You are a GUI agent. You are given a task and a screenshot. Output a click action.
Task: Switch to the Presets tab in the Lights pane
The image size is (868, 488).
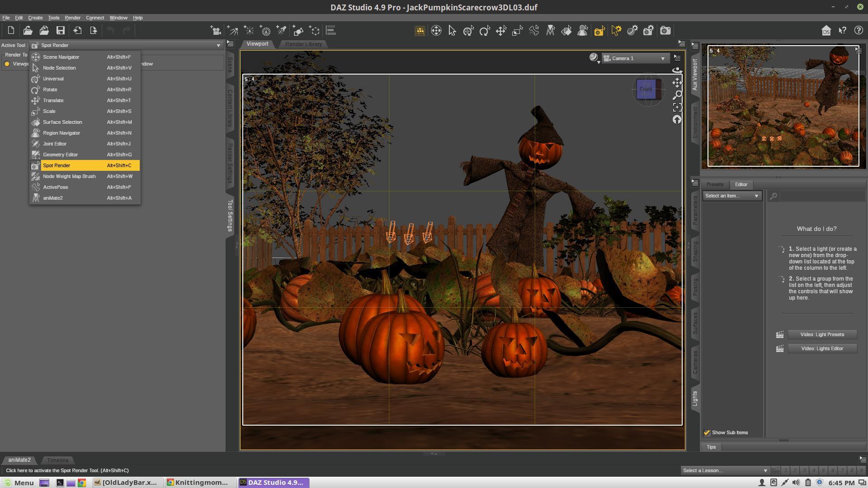tap(715, 184)
